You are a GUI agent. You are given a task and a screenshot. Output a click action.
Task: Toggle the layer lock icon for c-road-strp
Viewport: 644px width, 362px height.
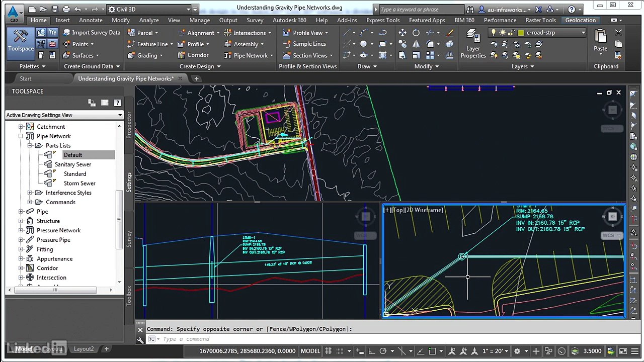511,33
